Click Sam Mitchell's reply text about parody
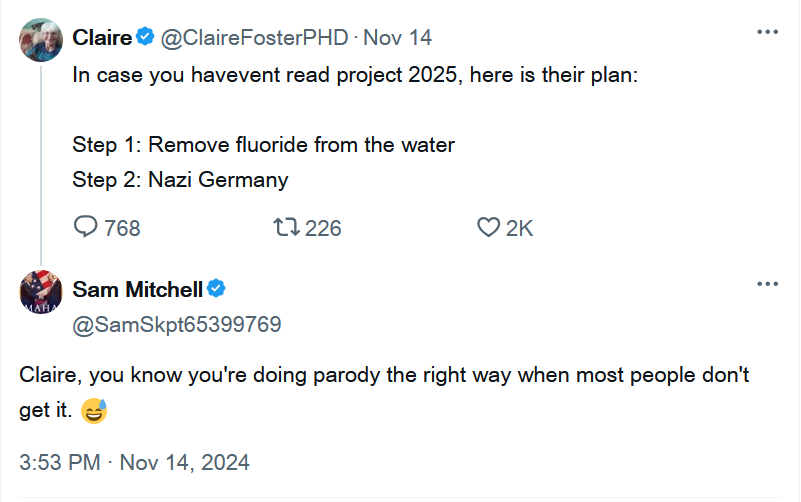Viewport: 801px width, 502px height. click(x=384, y=392)
